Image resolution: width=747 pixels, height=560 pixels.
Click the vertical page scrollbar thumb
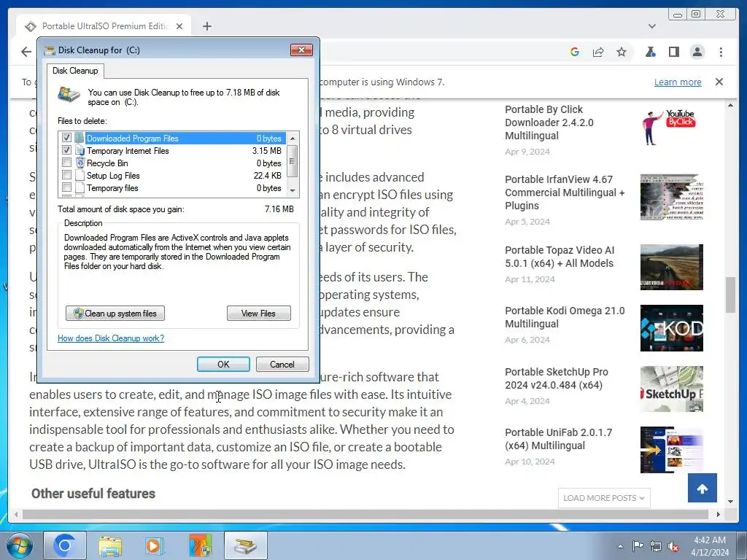730,295
